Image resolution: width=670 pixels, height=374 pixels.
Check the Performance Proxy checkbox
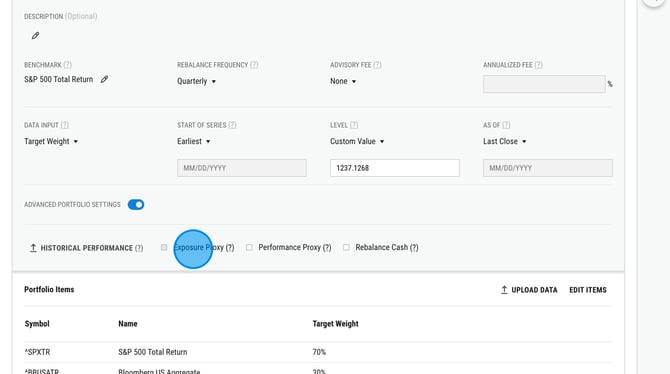click(249, 247)
